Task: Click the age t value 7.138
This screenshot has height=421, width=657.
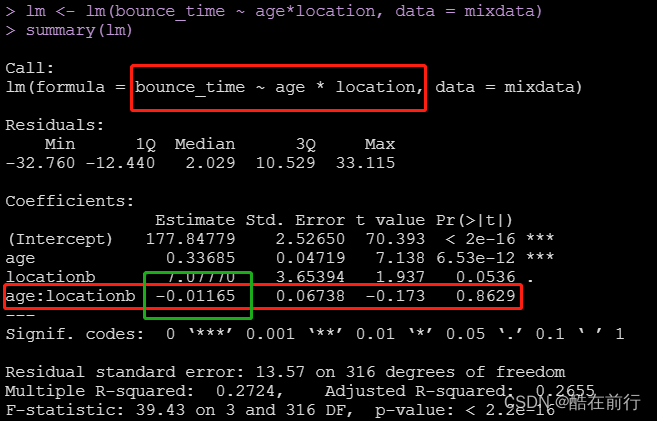Action: 401,258
